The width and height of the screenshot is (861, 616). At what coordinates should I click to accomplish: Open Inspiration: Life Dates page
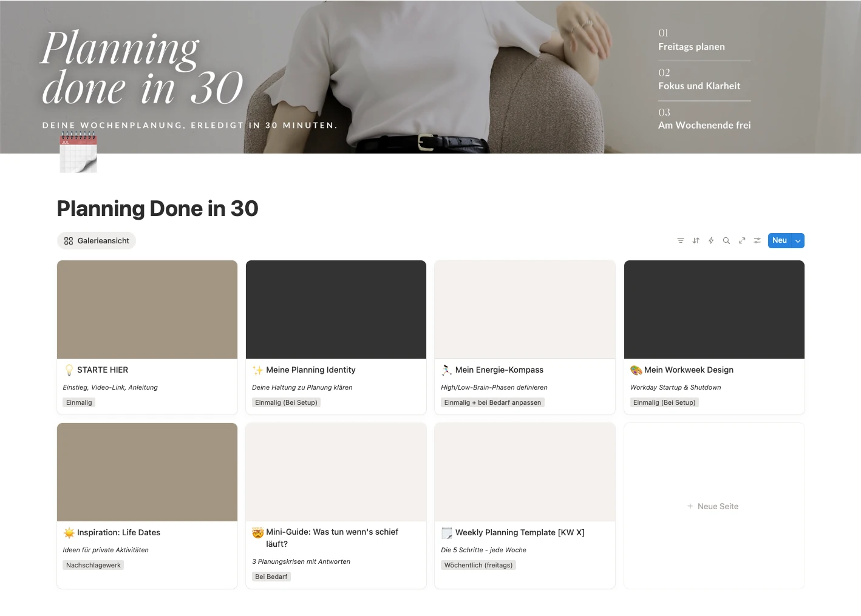pyautogui.click(x=118, y=533)
